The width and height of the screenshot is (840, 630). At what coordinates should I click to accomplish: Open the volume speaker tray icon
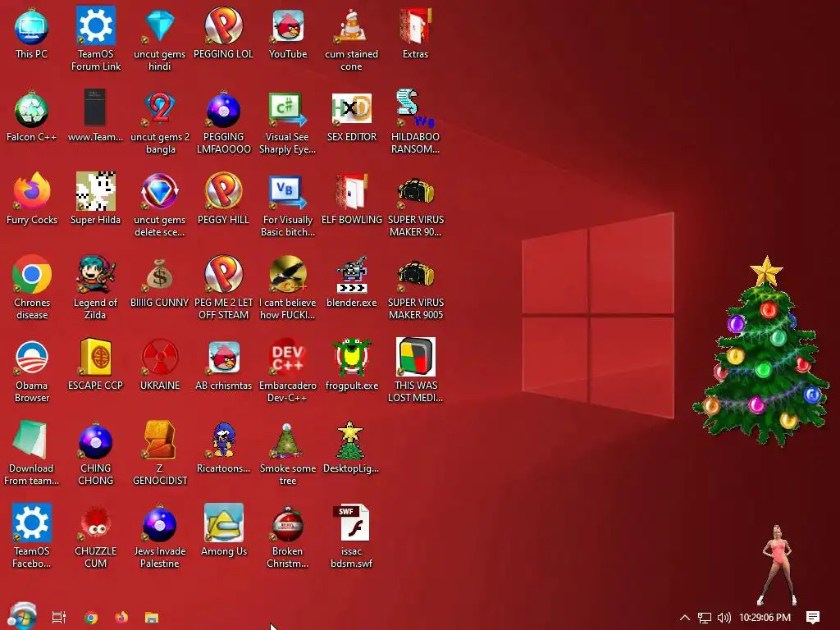(x=724, y=618)
